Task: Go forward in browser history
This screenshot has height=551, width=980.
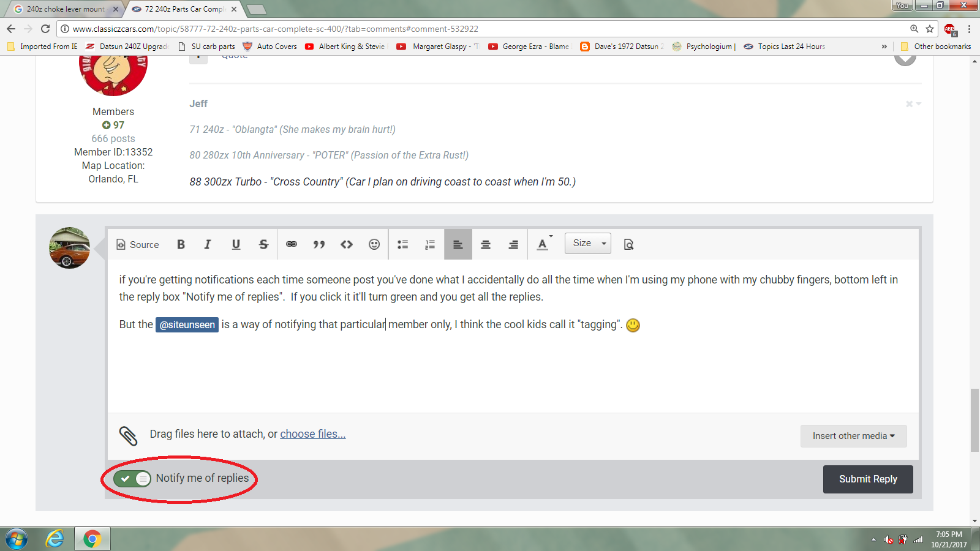Action: point(28,29)
